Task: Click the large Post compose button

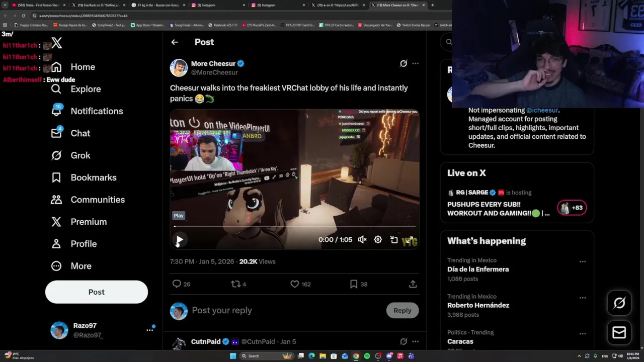Action: coord(97,292)
